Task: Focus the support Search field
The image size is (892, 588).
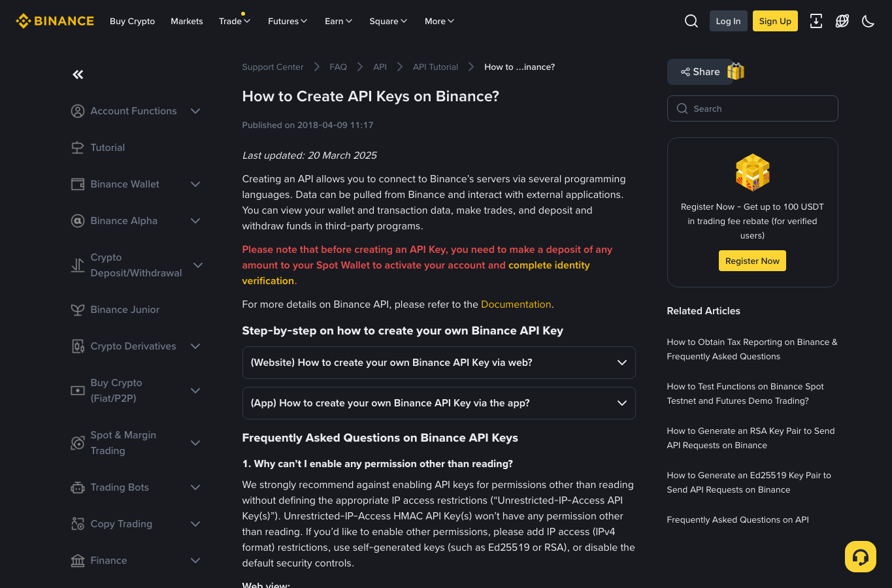Action: pos(752,108)
